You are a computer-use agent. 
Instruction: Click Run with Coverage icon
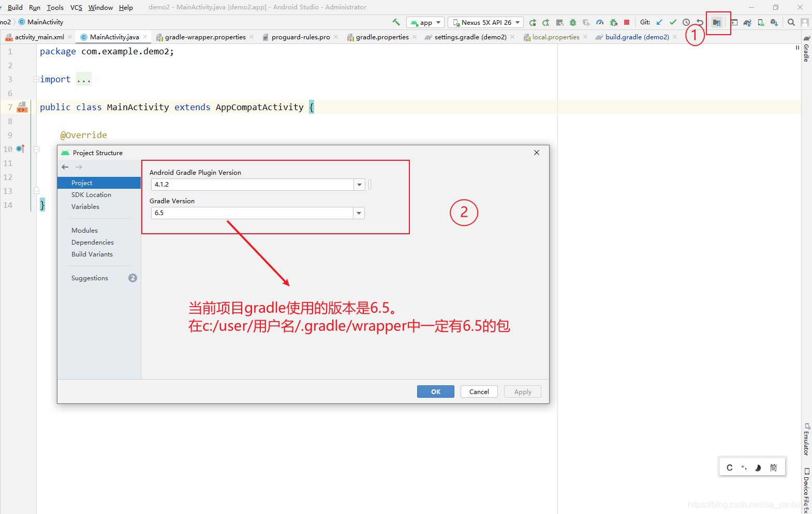click(586, 22)
